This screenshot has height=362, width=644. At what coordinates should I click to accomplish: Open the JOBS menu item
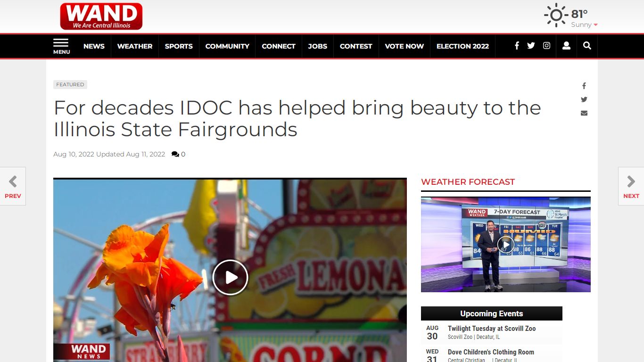click(318, 46)
